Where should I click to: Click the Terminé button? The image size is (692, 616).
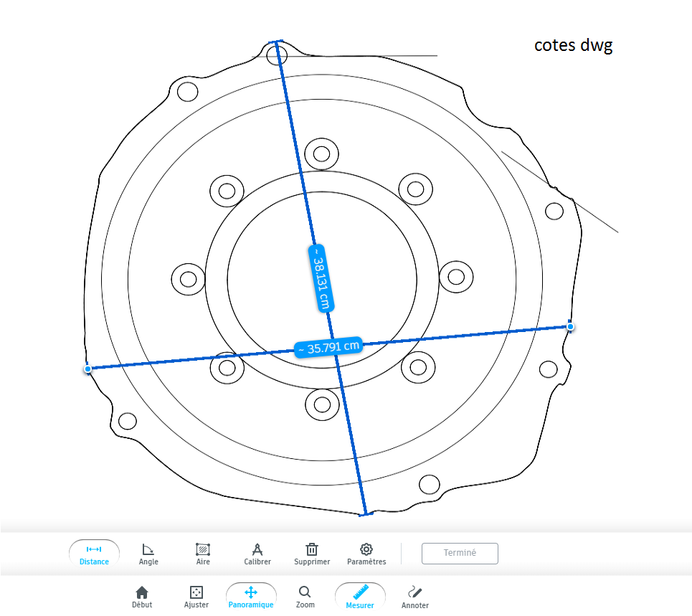point(460,554)
